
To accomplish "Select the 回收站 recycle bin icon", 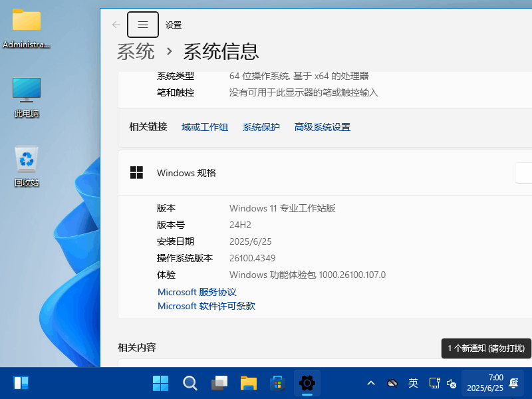I will tap(27, 166).
